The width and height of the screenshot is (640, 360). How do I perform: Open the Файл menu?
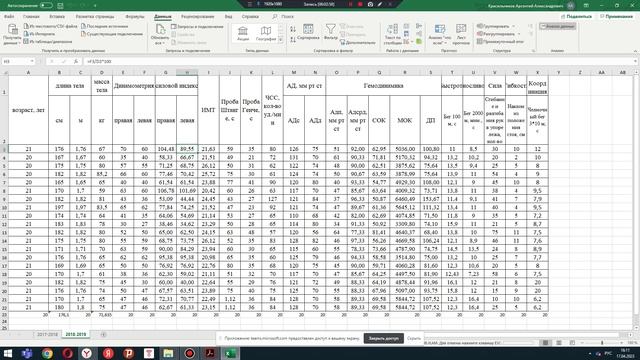9,16
